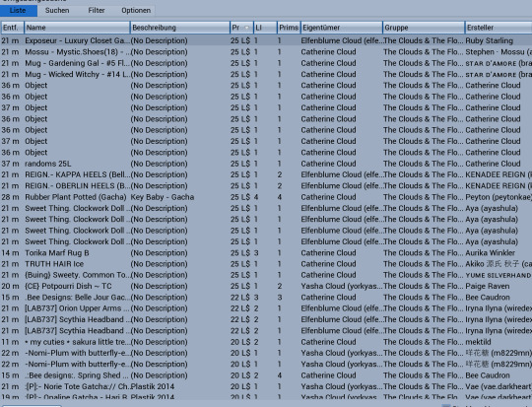Sort list by Name column header

[x=77, y=28]
